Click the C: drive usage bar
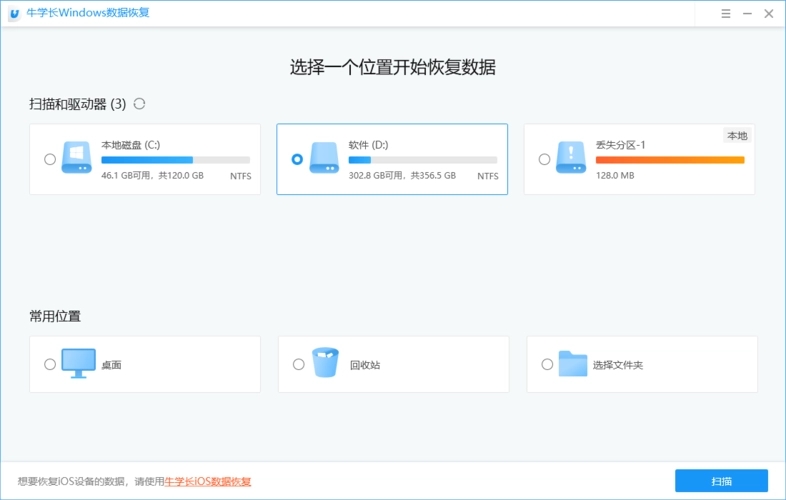 [x=175, y=159]
